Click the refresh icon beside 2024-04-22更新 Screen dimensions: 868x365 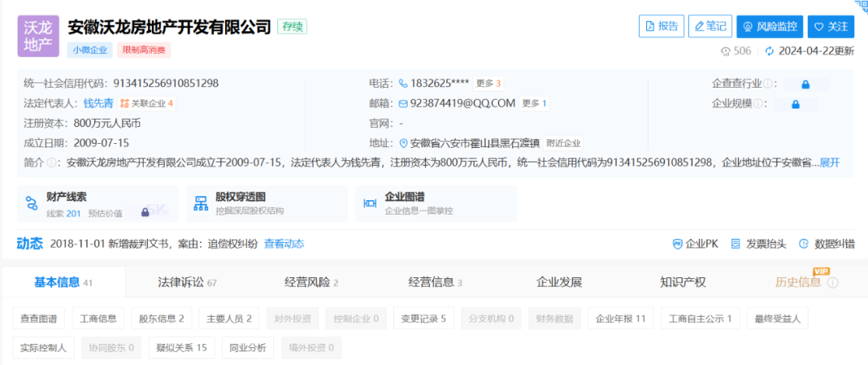click(769, 51)
